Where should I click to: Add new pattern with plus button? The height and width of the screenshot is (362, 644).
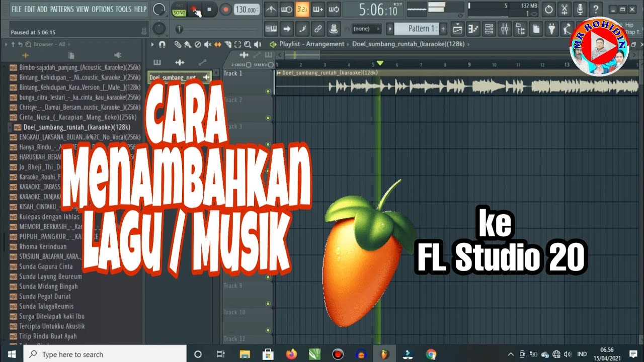point(444,29)
